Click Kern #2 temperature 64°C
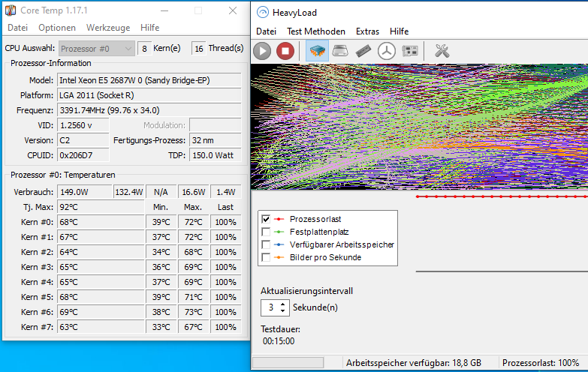This screenshot has width=588, height=372. click(x=101, y=252)
